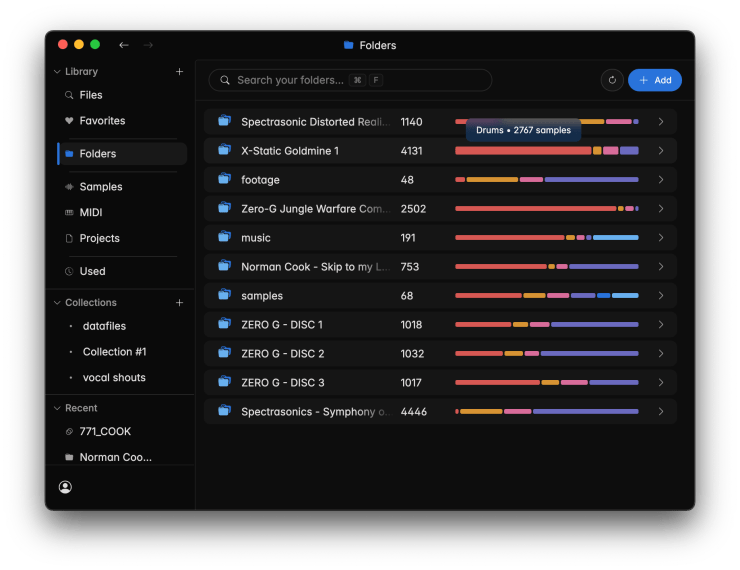Expand Spectrasonic Distorted Reality with chevron

point(661,122)
